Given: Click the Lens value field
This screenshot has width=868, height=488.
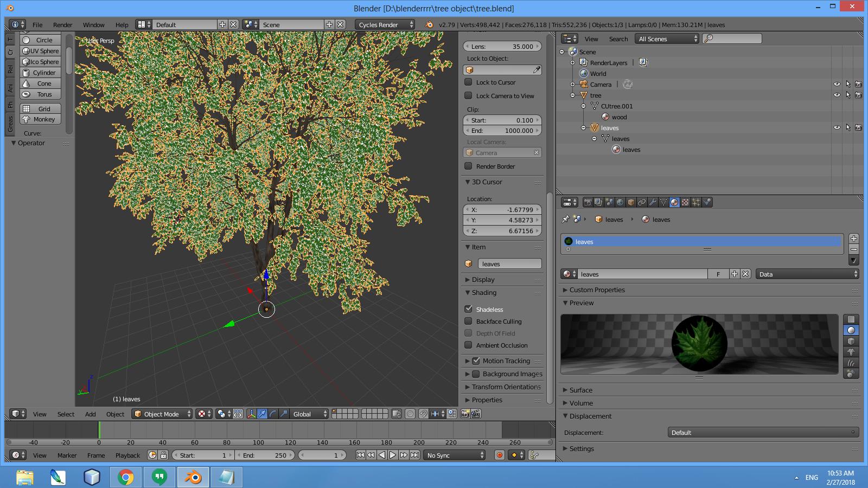Looking at the screenshot, I should point(502,47).
